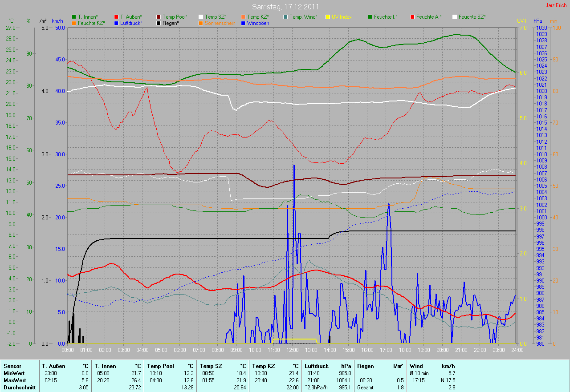Screen dimensions: 570x392
Task: Click the yellow UV Index legend swatch
Action: click(328, 17)
